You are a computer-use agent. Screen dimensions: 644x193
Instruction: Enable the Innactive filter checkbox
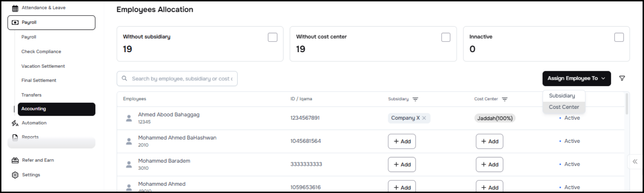coord(619,37)
